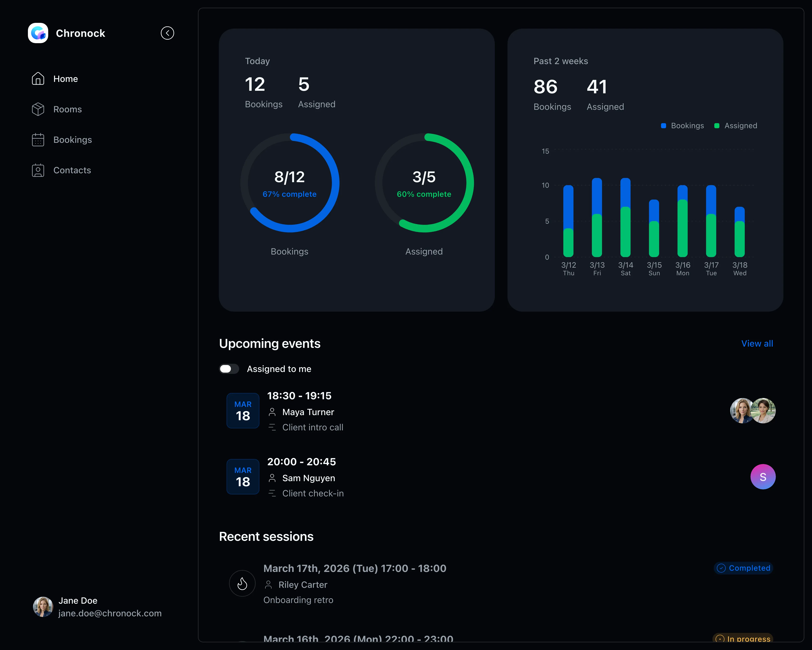
Task: Click the 3/5 Assigned progress ring
Action: 424,183
